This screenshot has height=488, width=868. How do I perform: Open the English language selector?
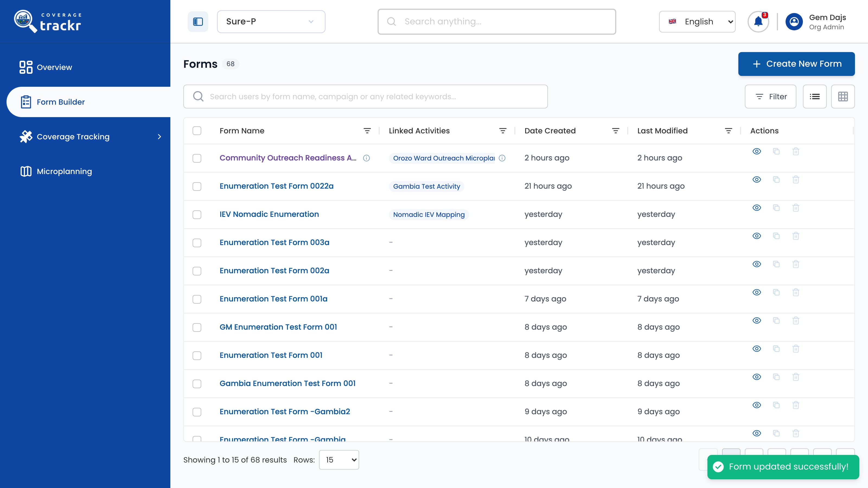pos(697,22)
